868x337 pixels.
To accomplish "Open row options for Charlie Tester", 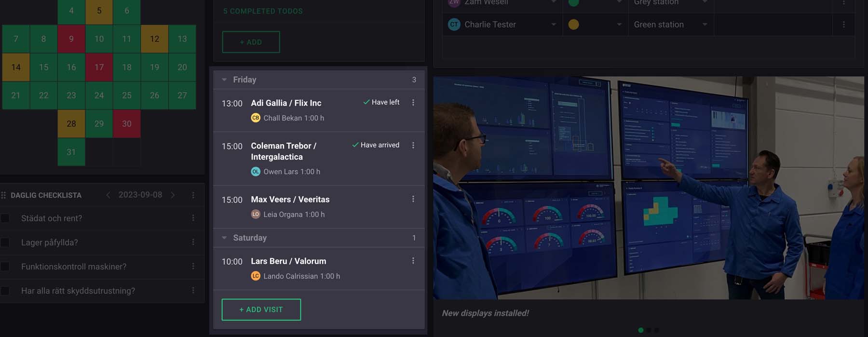I will tap(843, 25).
